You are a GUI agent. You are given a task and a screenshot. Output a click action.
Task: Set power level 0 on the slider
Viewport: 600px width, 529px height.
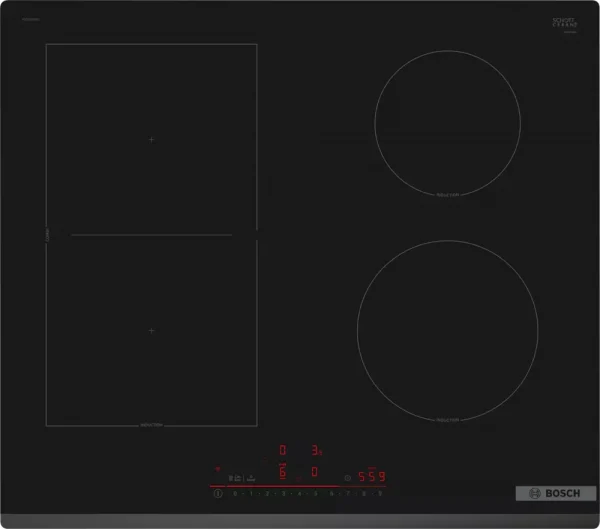click(235, 494)
